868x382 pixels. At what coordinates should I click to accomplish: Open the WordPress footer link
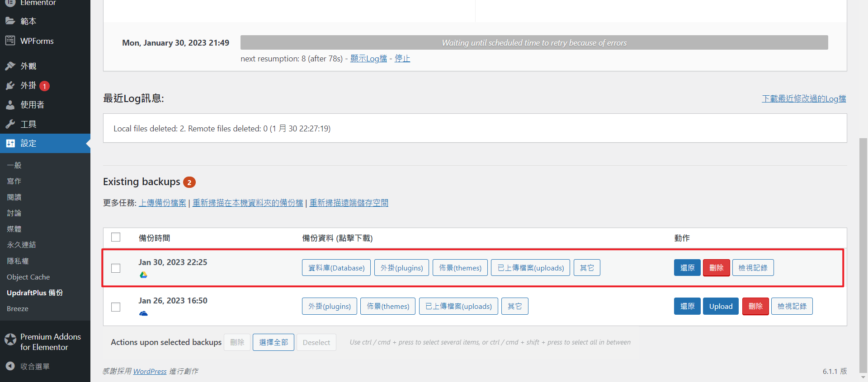click(150, 371)
